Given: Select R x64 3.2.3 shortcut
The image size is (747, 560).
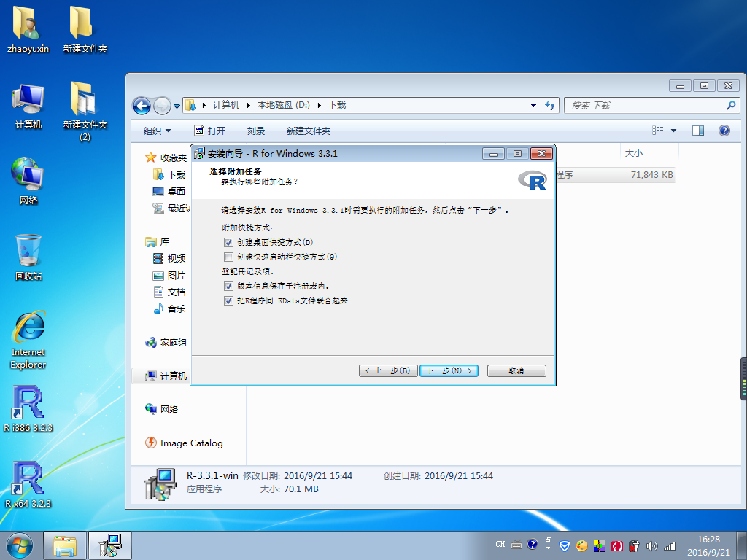Looking at the screenshot, I should click(x=28, y=485).
